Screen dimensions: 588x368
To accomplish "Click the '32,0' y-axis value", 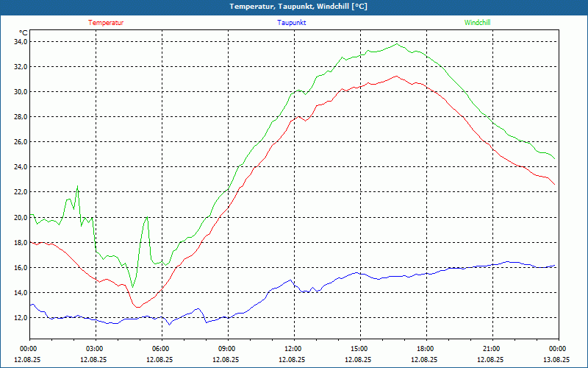I will 21,67.
